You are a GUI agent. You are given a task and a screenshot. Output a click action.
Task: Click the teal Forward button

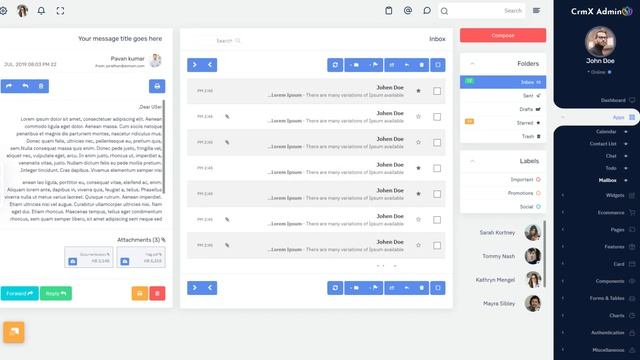(20, 293)
